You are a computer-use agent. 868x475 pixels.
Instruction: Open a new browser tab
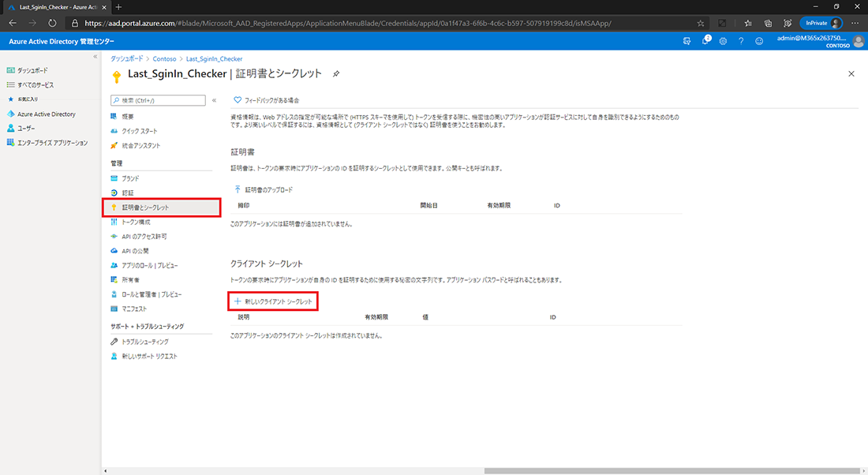(x=118, y=7)
